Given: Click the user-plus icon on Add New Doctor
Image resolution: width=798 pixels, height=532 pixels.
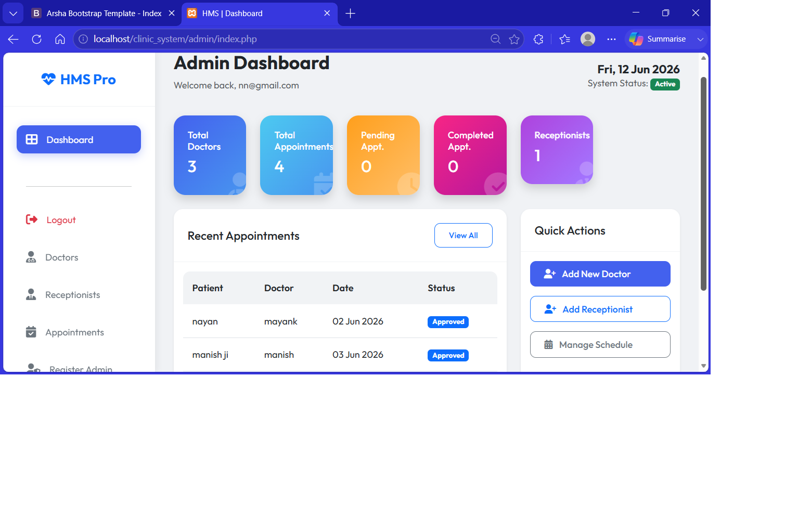Looking at the screenshot, I should 550,274.
